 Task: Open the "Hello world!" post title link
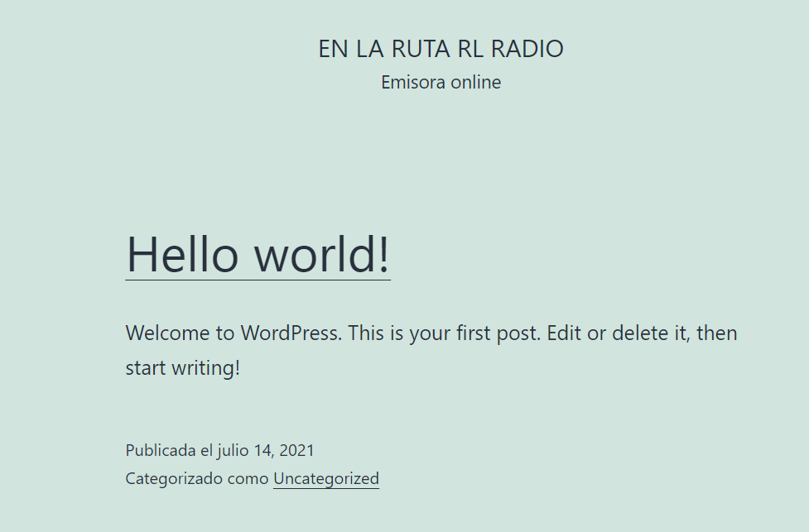tap(258, 254)
